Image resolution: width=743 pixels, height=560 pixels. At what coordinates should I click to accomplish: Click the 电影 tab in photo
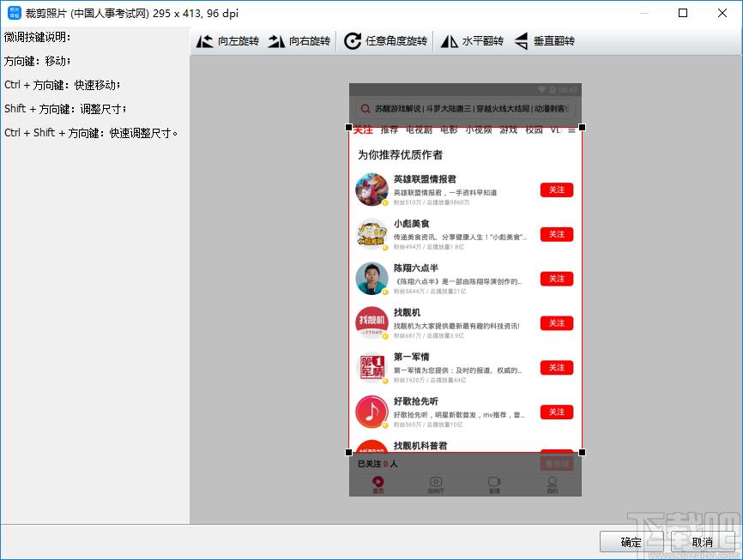click(x=449, y=129)
